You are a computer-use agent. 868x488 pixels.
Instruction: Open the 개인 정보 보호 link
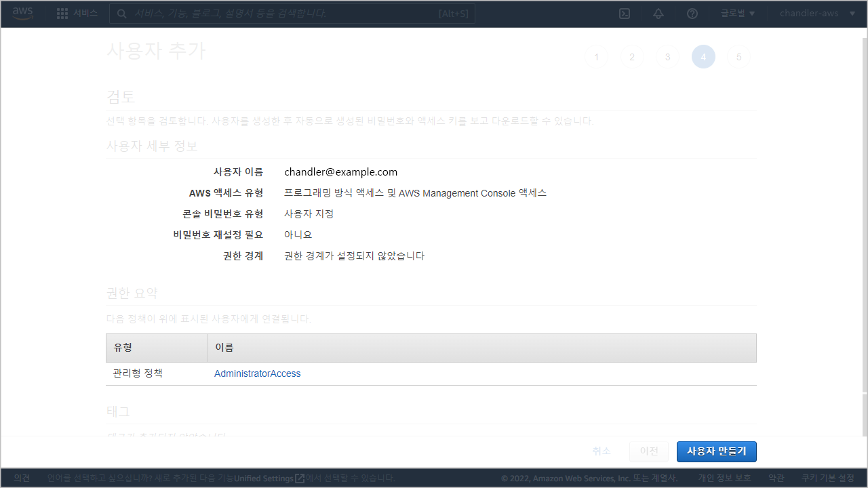[725, 478]
